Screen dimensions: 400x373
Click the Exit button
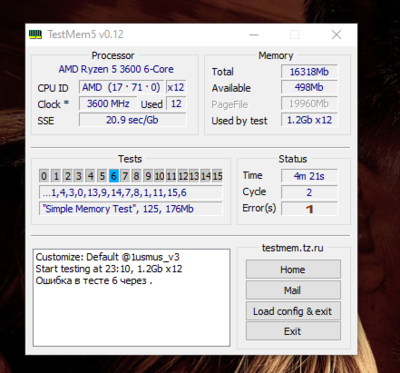click(293, 331)
